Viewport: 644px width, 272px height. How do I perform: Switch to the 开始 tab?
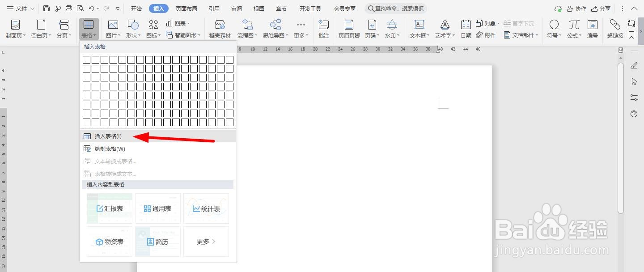click(136, 8)
